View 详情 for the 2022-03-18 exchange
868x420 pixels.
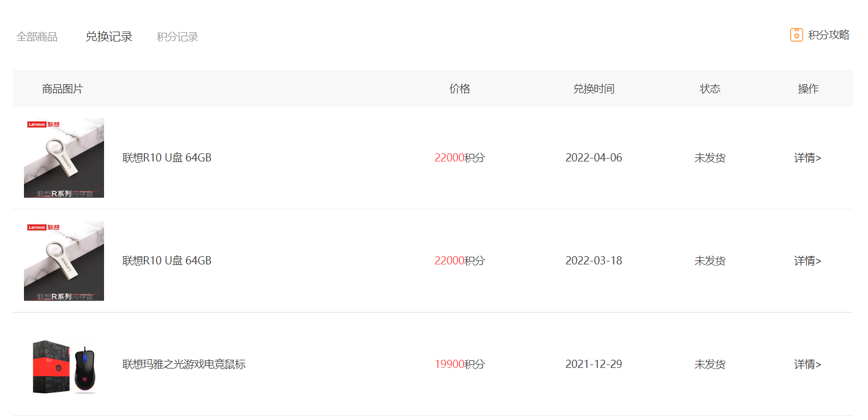[808, 261]
